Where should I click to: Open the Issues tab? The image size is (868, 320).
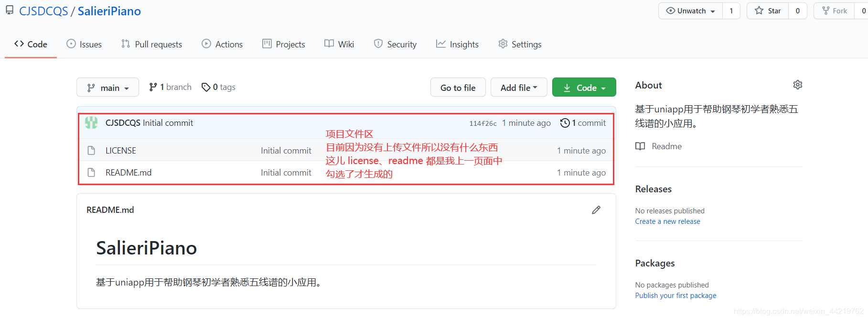[84, 44]
